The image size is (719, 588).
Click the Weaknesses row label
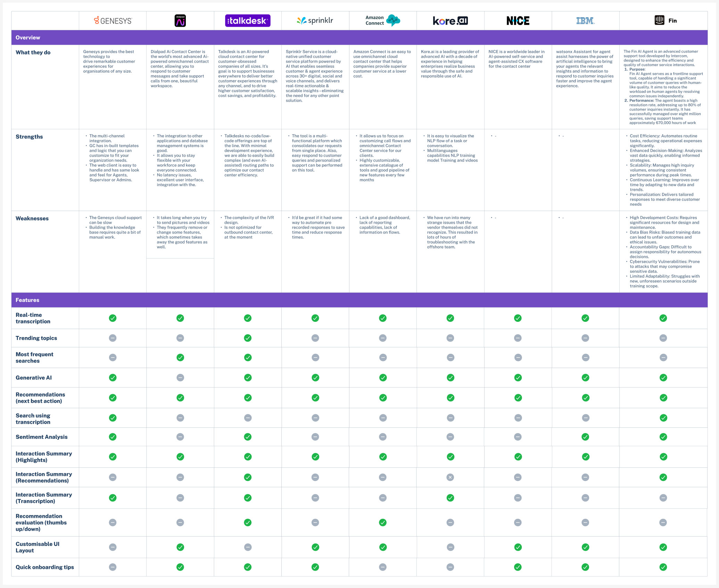(32, 218)
